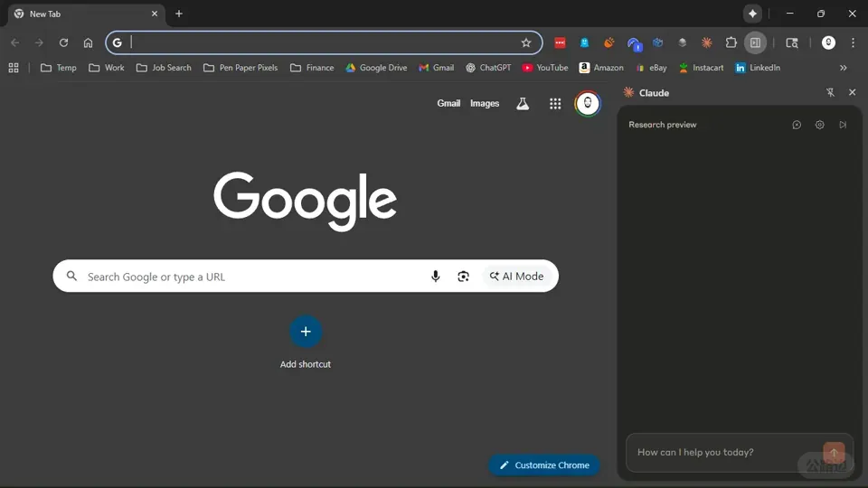Add a new shortcut tile
This screenshot has width=868, height=488.
coord(305,332)
